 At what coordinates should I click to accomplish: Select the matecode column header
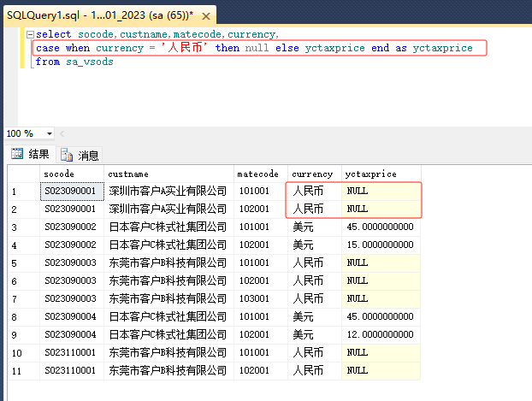(259, 174)
